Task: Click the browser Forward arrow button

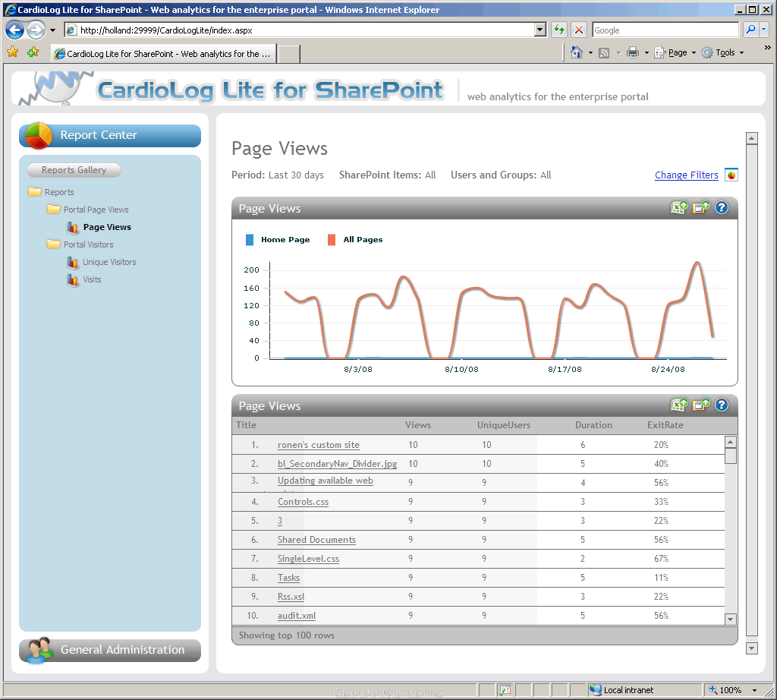Action: (x=36, y=30)
